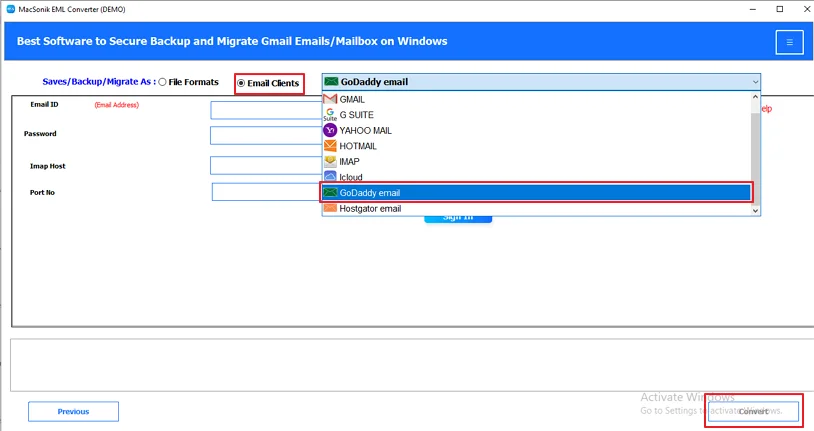Click the Imap Host label
The image size is (814, 431).
pos(48,166)
